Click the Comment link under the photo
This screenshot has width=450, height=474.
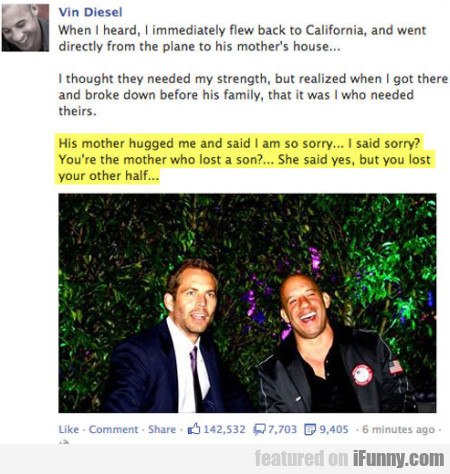click(x=113, y=429)
